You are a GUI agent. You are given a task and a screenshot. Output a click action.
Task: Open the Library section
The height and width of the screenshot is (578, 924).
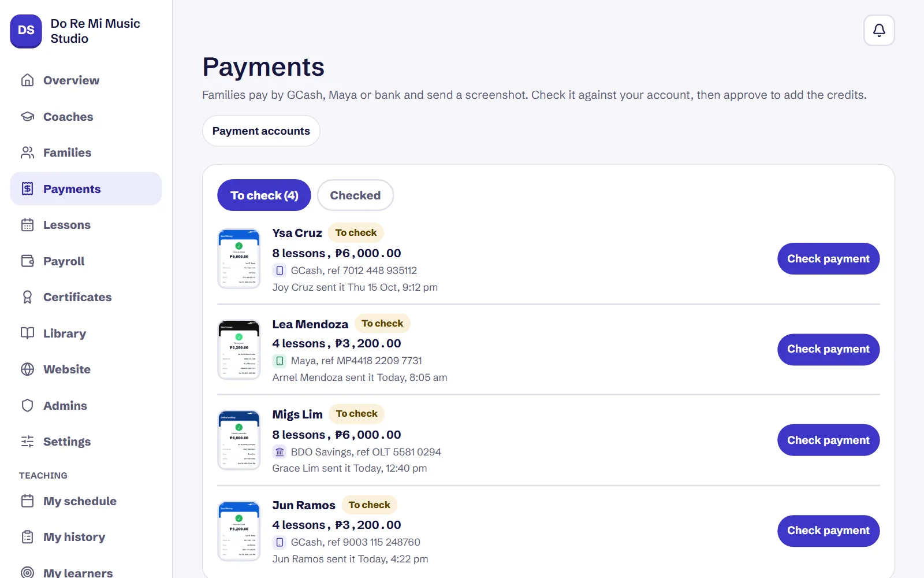(x=86, y=334)
